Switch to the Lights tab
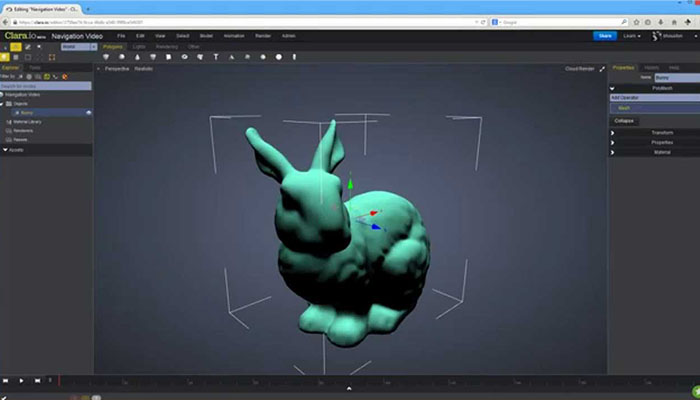The image size is (700, 400). pyautogui.click(x=139, y=47)
